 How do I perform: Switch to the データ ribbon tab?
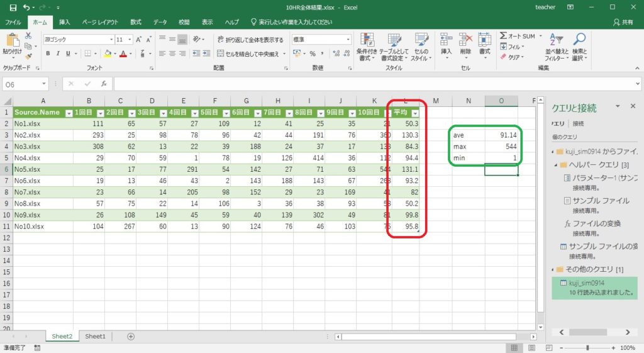160,22
